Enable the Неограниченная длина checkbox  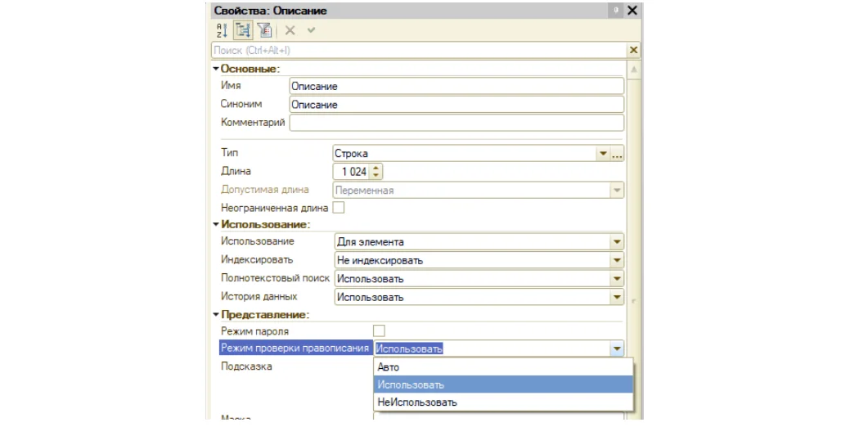[338, 208]
